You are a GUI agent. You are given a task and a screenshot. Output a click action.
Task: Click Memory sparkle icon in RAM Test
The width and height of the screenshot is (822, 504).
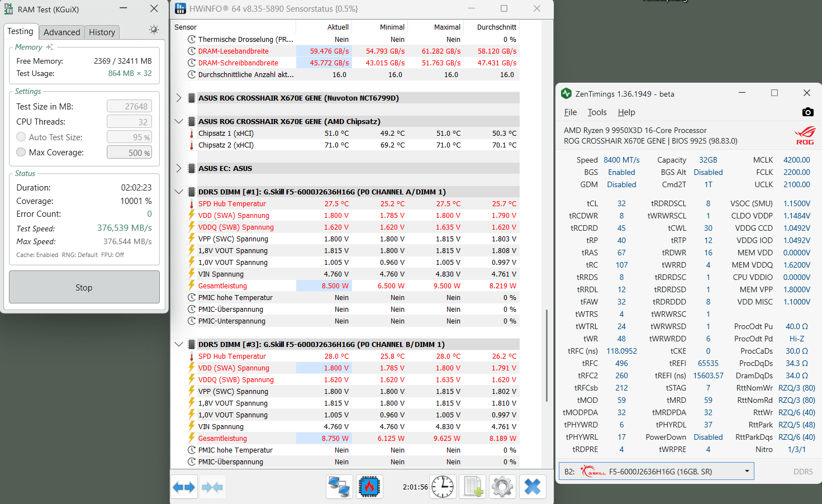tap(50, 47)
